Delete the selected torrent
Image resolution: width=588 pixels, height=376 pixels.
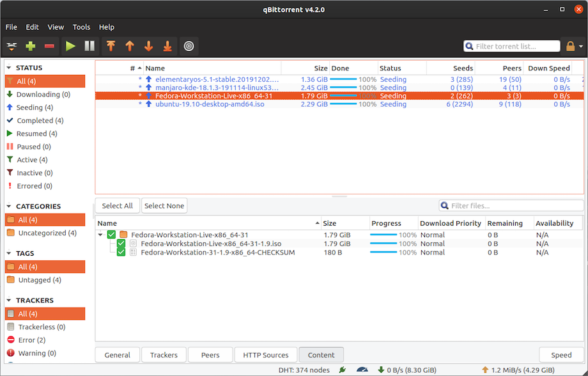[x=48, y=46]
